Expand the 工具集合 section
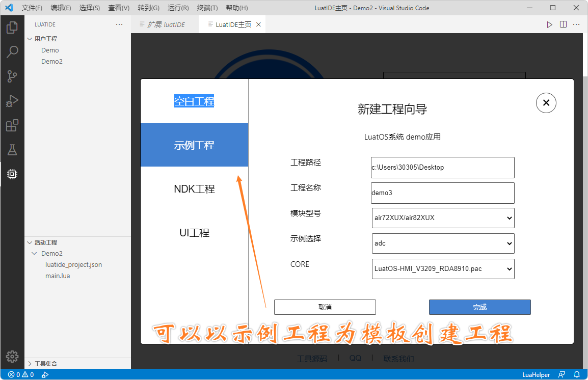Image resolution: width=588 pixels, height=380 pixels. pos(30,364)
